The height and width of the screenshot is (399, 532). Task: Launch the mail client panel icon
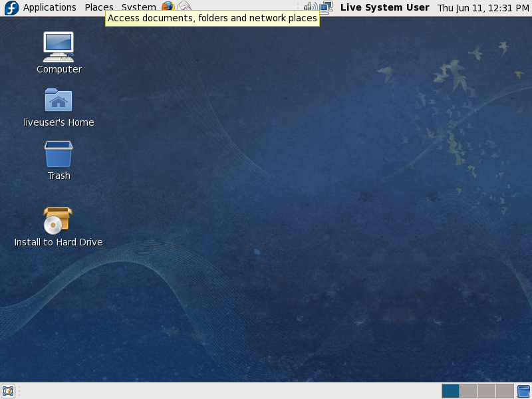[184, 7]
